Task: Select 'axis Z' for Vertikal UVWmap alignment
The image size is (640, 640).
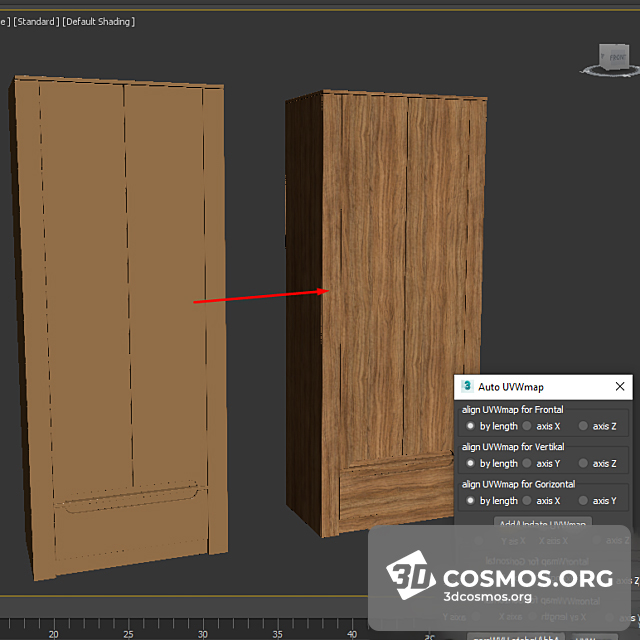Action: point(584,463)
